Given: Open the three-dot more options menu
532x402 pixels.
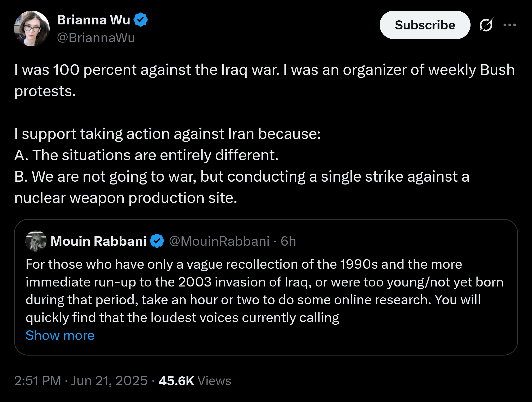Looking at the screenshot, I should tap(510, 25).
